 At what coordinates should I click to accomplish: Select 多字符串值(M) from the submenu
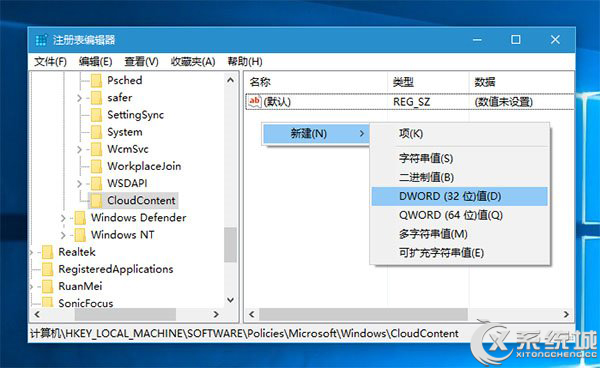click(460, 234)
